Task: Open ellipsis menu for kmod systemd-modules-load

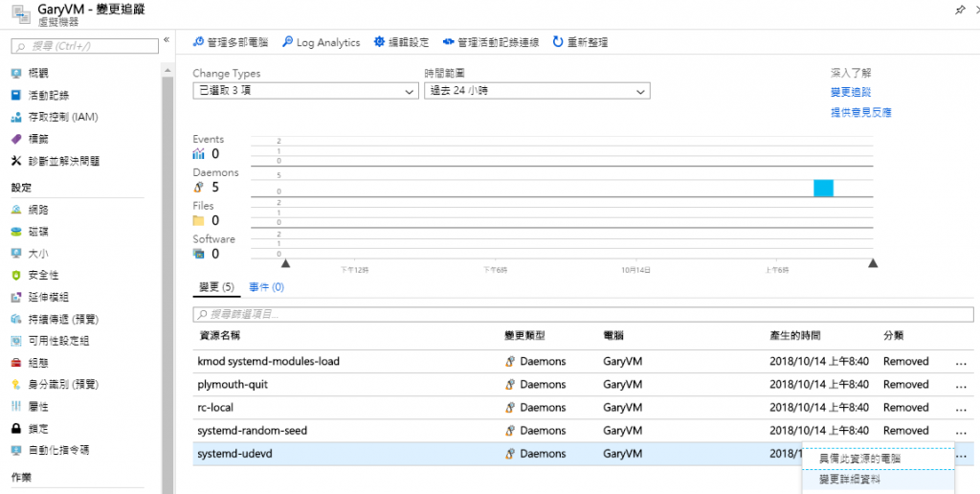Action: [961, 363]
